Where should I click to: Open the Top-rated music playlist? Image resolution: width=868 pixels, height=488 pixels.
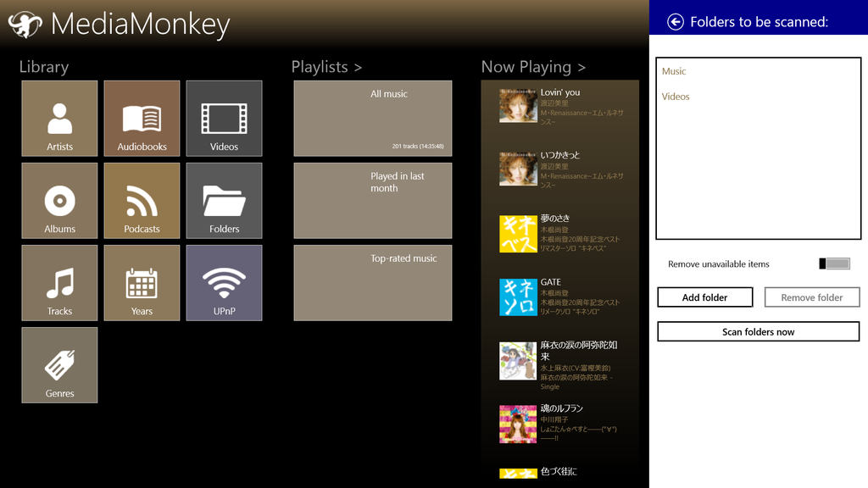coord(373,283)
